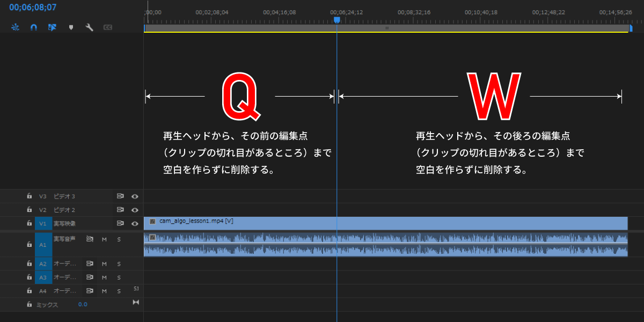Lock the ミックス track
644x322 pixels.
coord(30,304)
